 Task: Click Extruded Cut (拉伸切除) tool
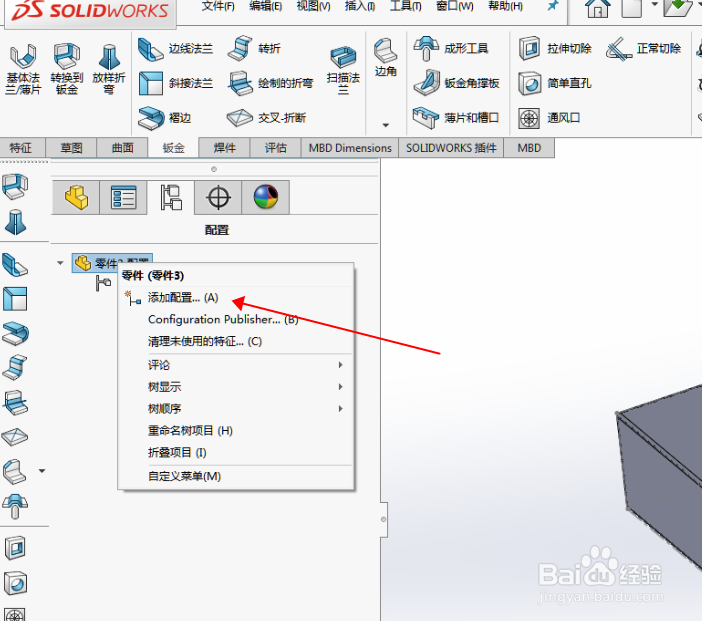coord(555,49)
